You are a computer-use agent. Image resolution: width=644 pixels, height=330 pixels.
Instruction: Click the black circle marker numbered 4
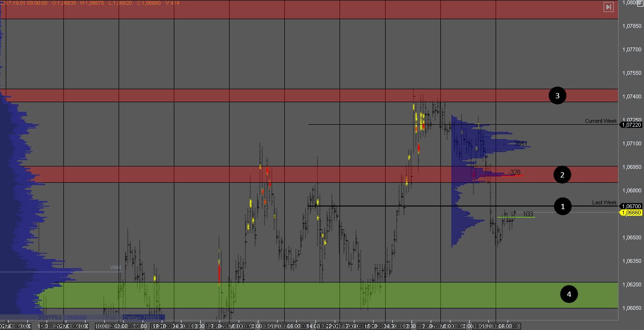[569, 294]
